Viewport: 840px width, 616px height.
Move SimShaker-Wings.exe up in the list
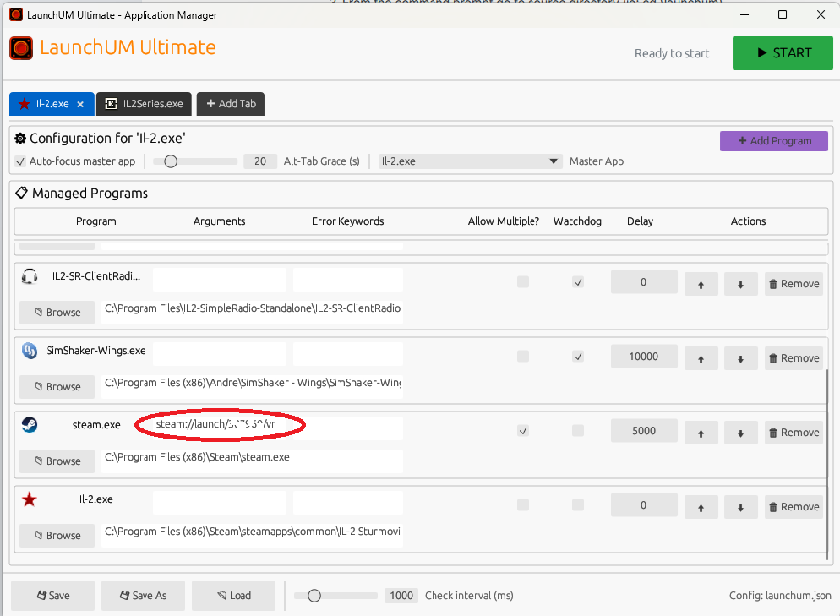(701, 358)
